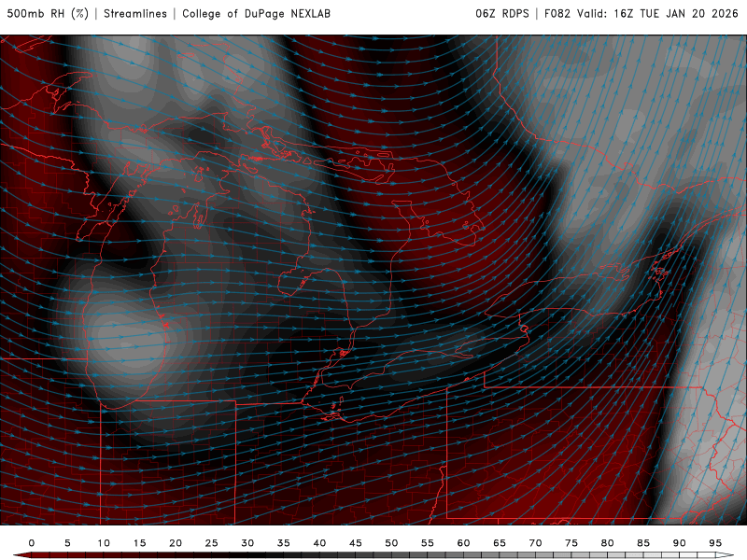Click the legend value 25
This screenshot has height=560, width=747.
click(x=212, y=543)
